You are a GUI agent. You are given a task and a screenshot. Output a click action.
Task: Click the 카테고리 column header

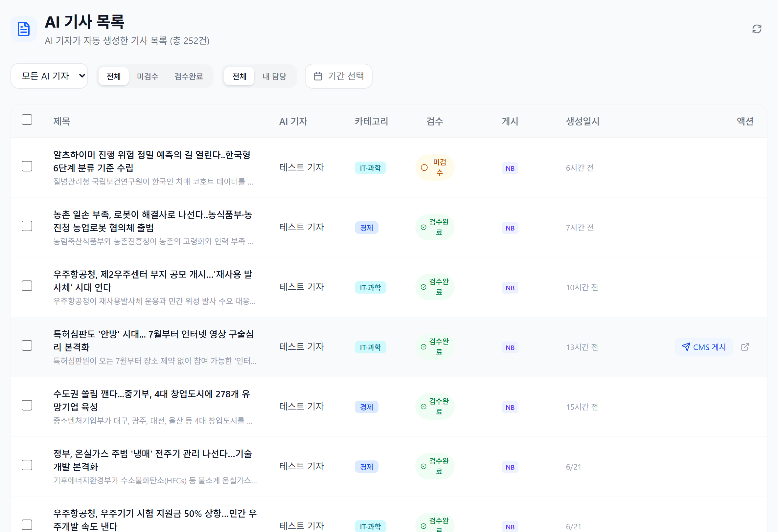[x=371, y=121]
